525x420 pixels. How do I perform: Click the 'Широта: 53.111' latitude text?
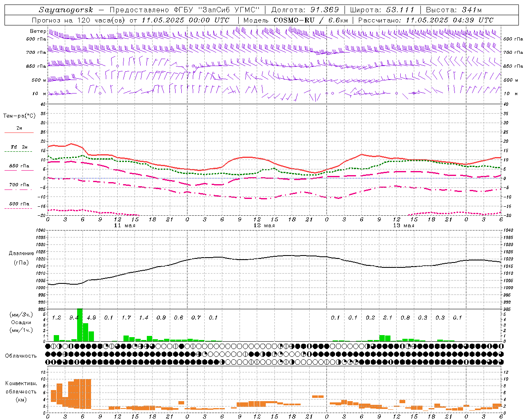[382, 10]
